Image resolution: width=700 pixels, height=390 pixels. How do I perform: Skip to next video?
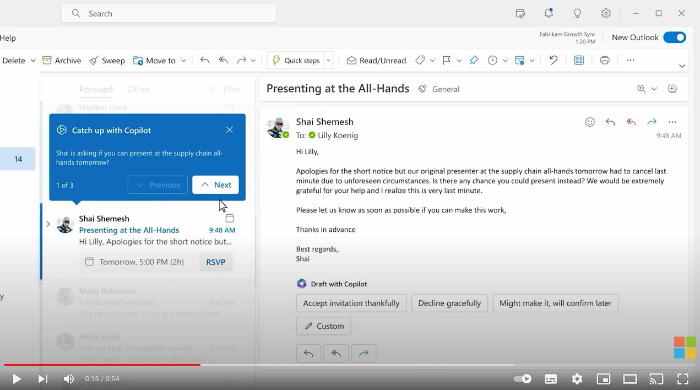click(x=42, y=379)
